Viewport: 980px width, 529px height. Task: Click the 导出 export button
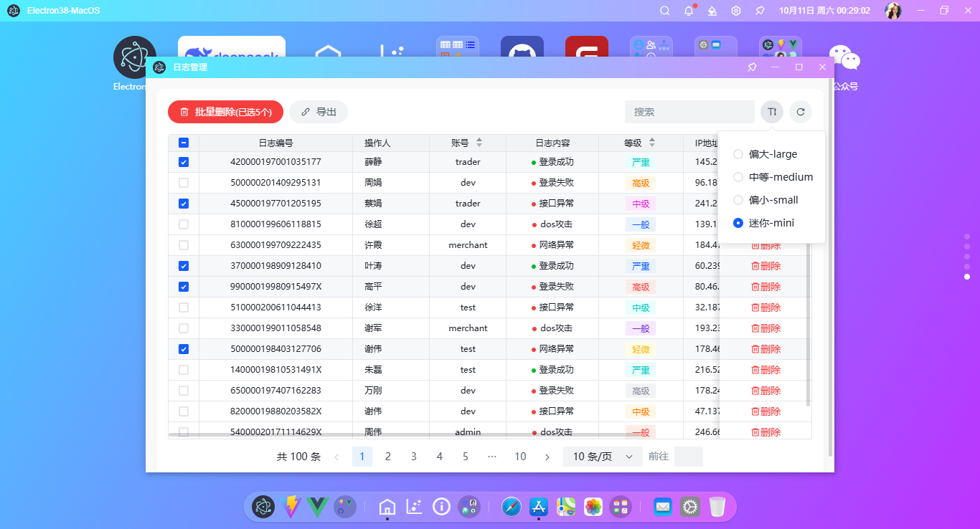pyautogui.click(x=319, y=112)
